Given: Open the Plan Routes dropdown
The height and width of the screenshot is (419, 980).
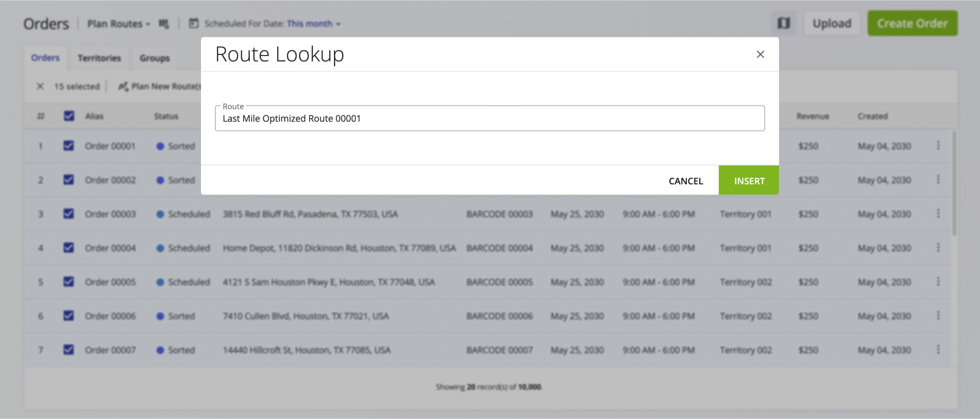Looking at the screenshot, I should (118, 23).
